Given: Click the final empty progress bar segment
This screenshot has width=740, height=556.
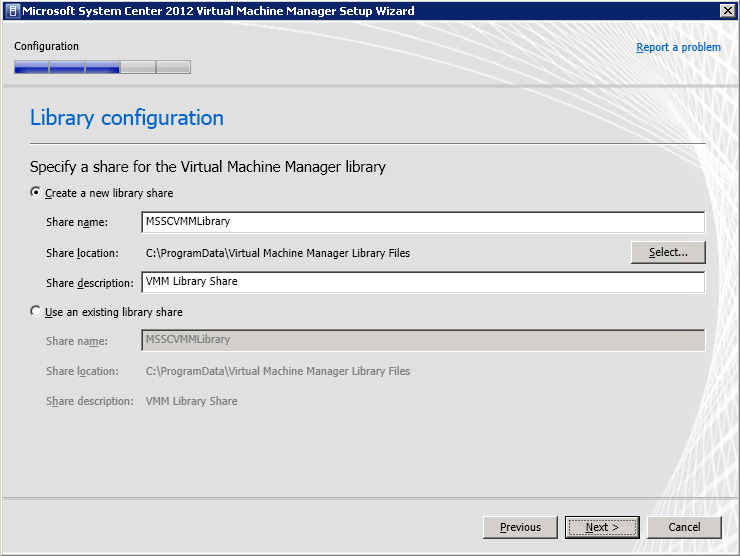Looking at the screenshot, I should tap(173, 68).
